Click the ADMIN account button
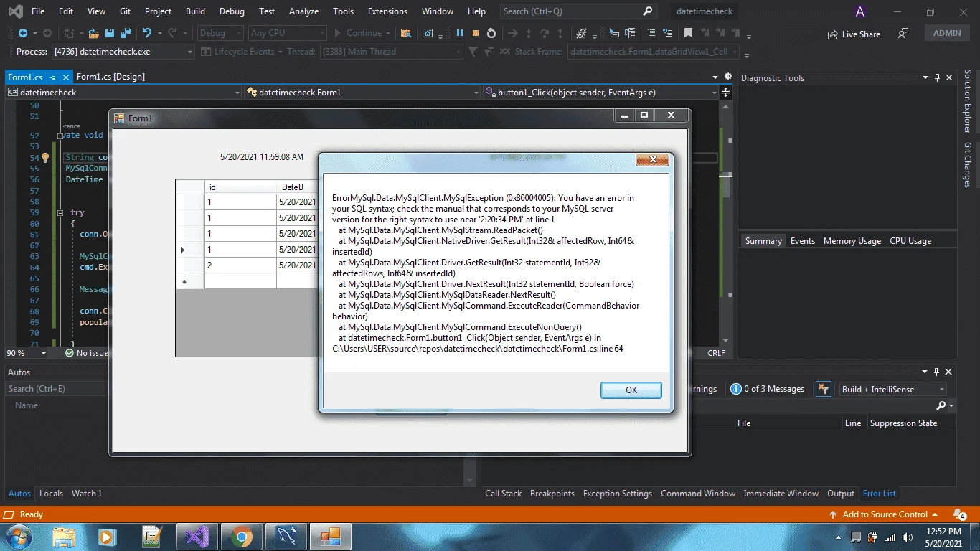 click(x=947, y=33)
